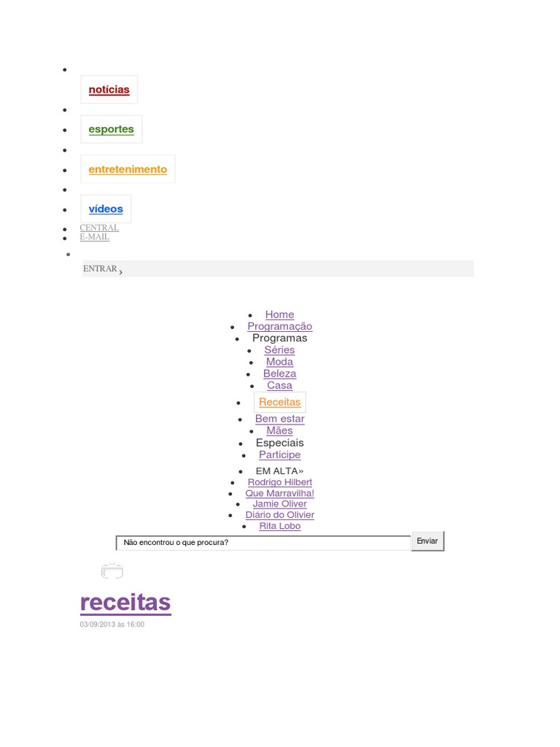Open the CENTRAL link
This screenshot has height=747, width=560.
click(x=99, y=228)
